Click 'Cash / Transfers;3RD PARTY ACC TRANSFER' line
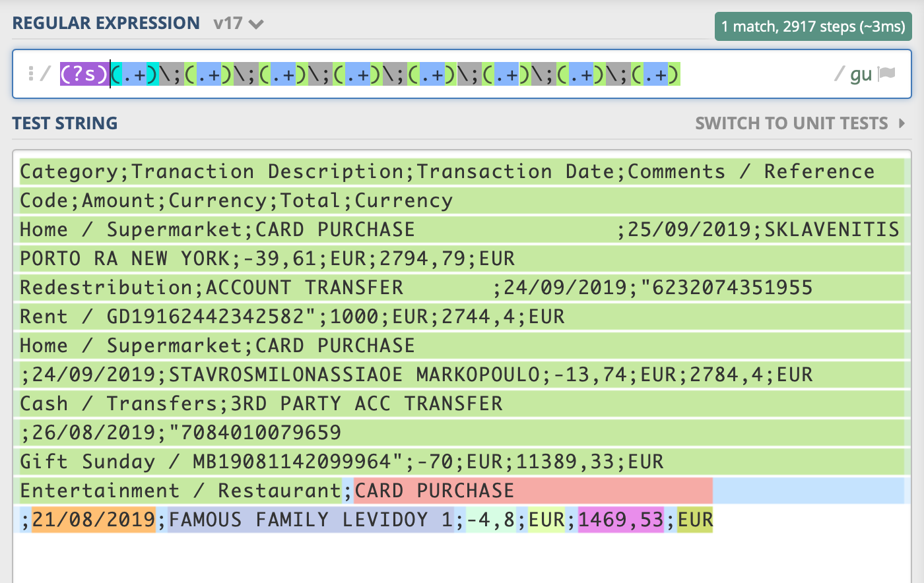The height and width of the screenshot is (583, 924). pyautogui.click(x=261, y=404)
